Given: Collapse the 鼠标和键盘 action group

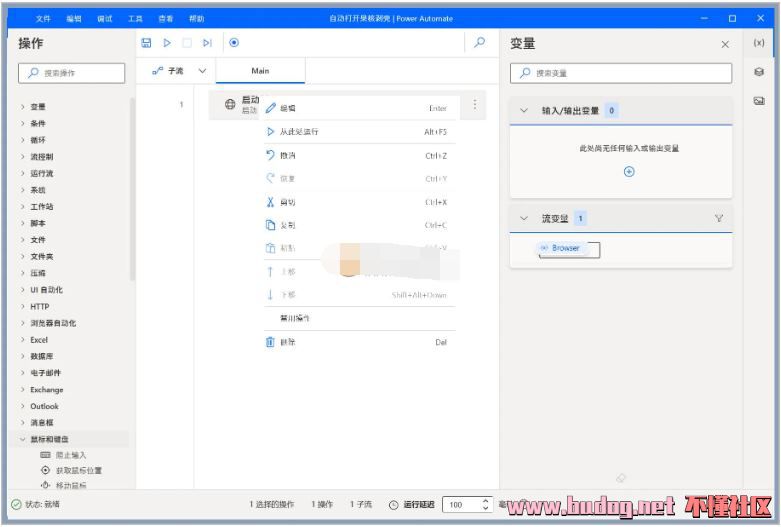Looking at the screenshot, I should pos(23,439).
